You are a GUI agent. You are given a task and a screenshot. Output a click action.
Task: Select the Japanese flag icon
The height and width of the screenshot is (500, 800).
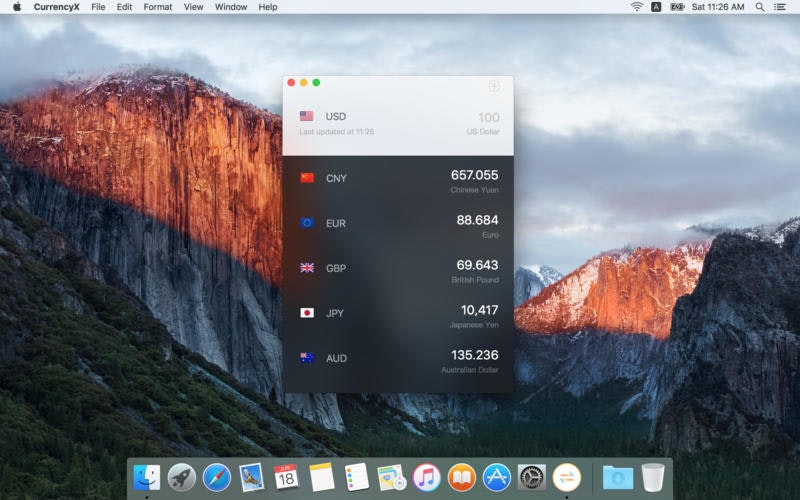click(307, 313)
